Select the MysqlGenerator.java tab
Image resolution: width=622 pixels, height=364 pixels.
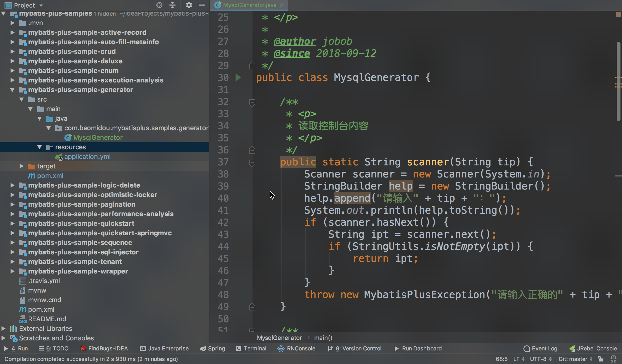coord(247,5)
